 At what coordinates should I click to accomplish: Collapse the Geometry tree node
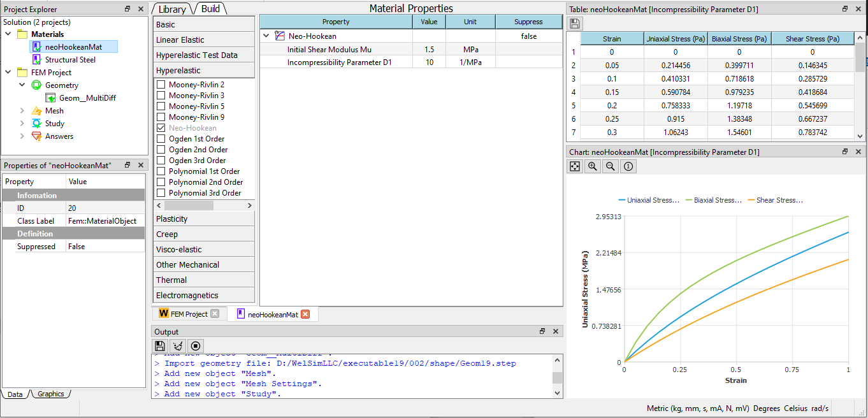click(22, 85)
